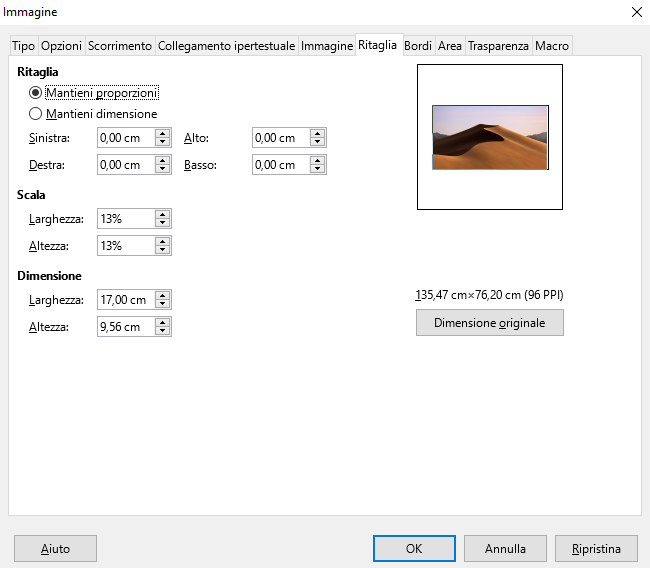Decrease the Dimensione Altezza value

(162, 331)
